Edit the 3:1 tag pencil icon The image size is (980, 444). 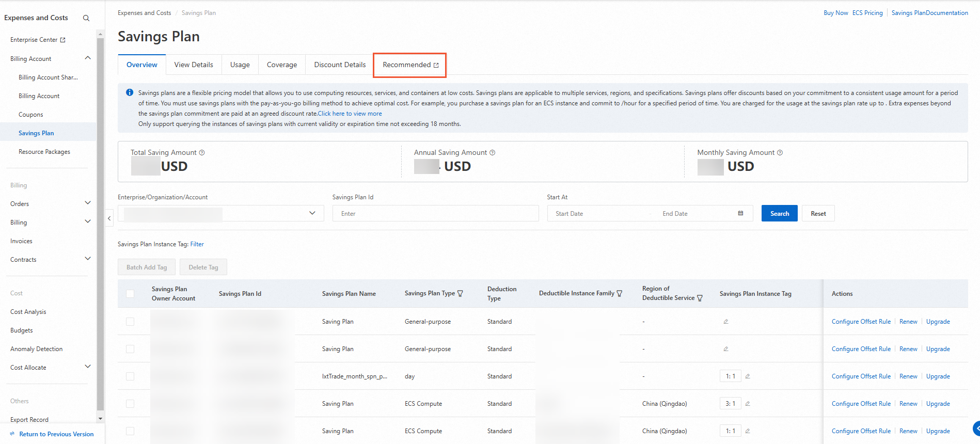click(747, 404)
